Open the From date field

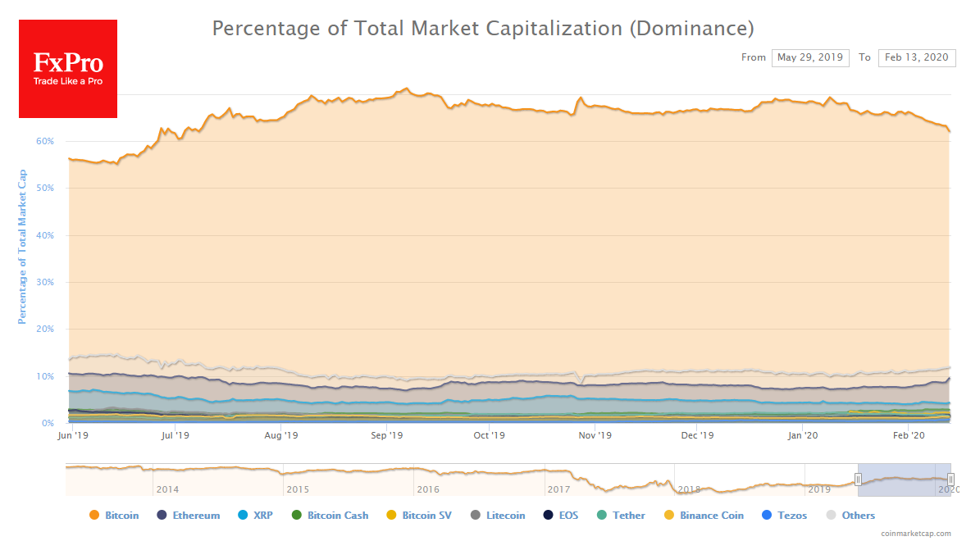pos(809,57)
